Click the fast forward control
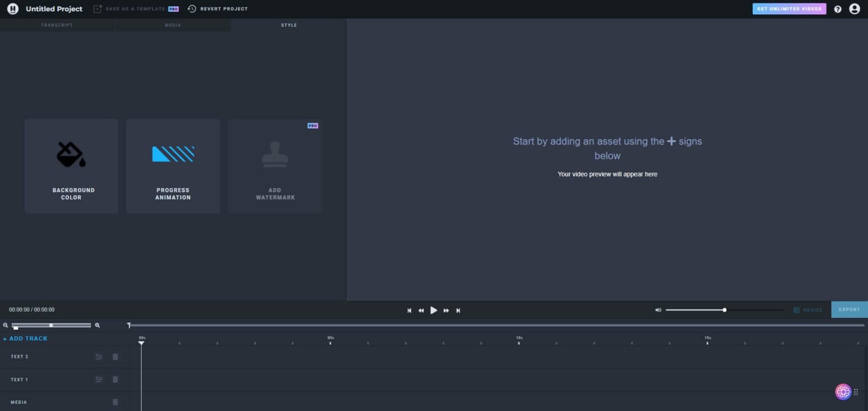Viewport: 868px width, 411px height. click(446, 311)
